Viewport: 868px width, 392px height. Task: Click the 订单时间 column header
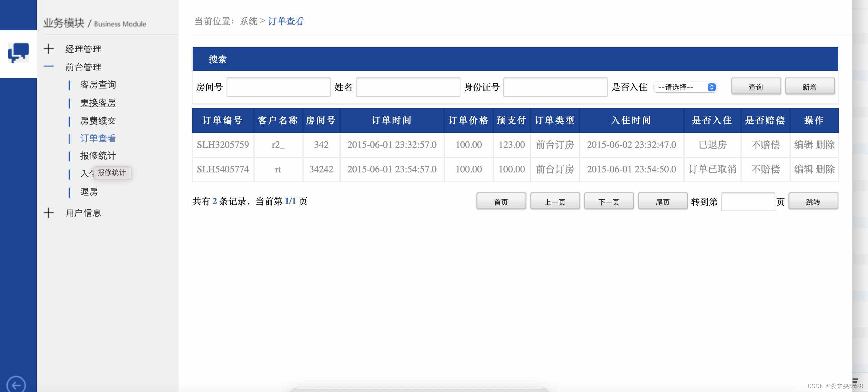pyautogui.click(x=392, y=120)
